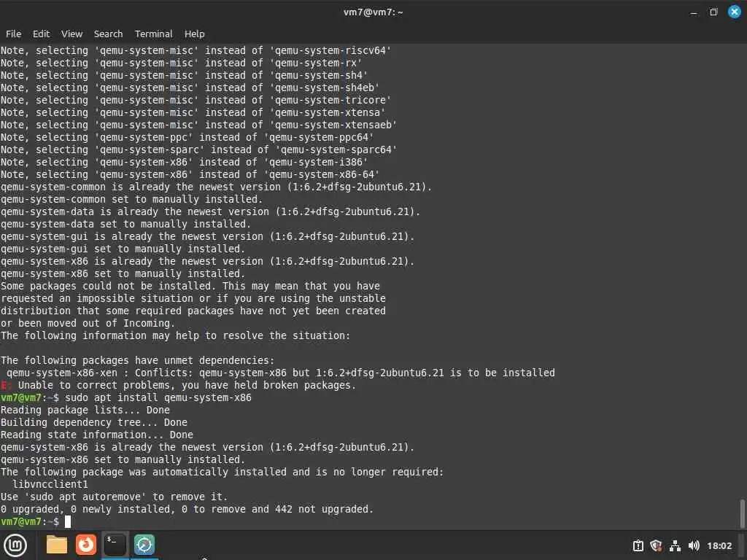Open the notification tray icon
Image resolution: width=747 pixels, height=560 pixels.
click(638, 545)
